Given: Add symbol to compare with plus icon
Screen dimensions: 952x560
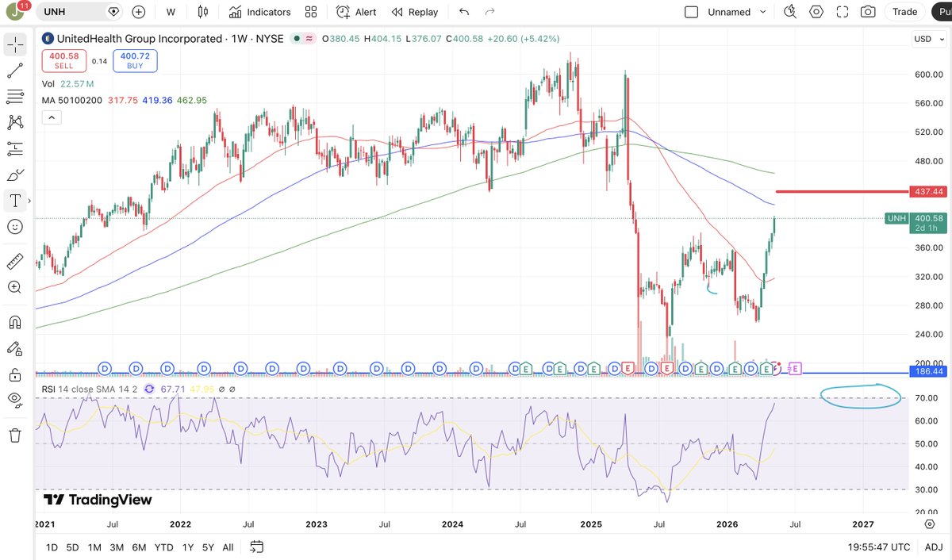Looking at the screenshot, I should tap(139, 12).
